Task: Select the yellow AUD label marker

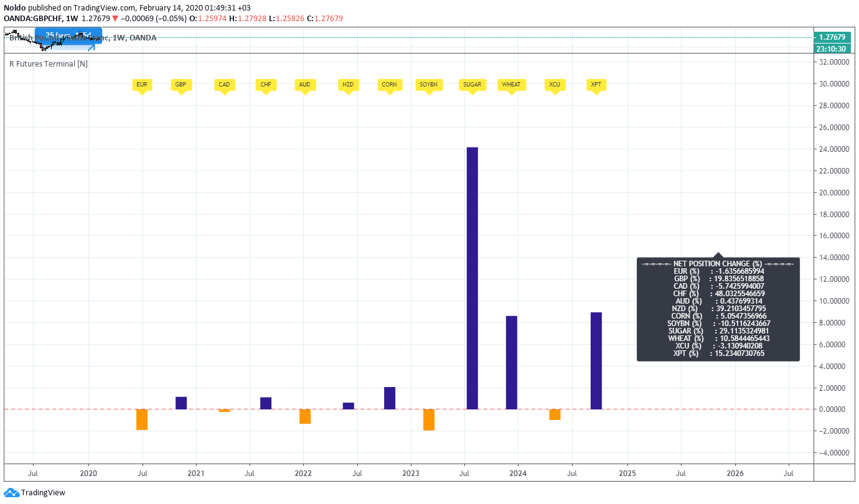Action: point(304,86)
